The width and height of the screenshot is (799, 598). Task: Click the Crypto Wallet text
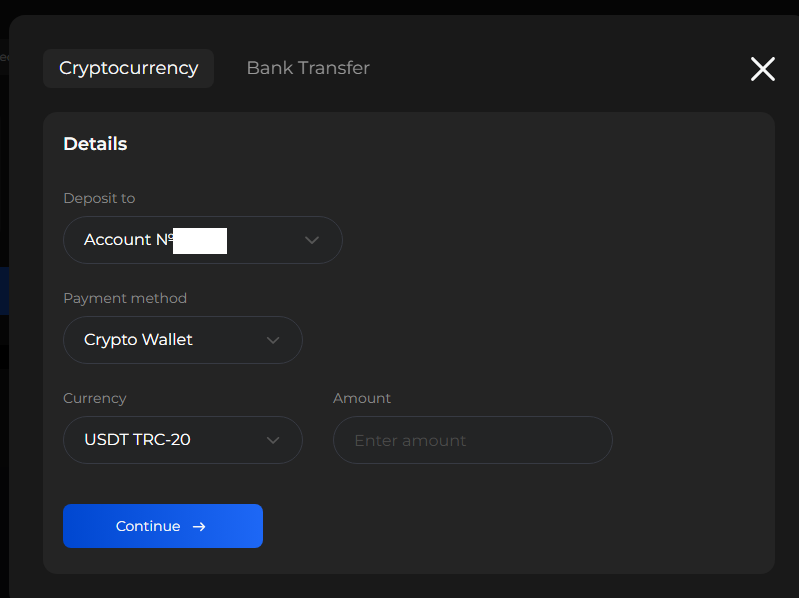click(x=138, y=340)
